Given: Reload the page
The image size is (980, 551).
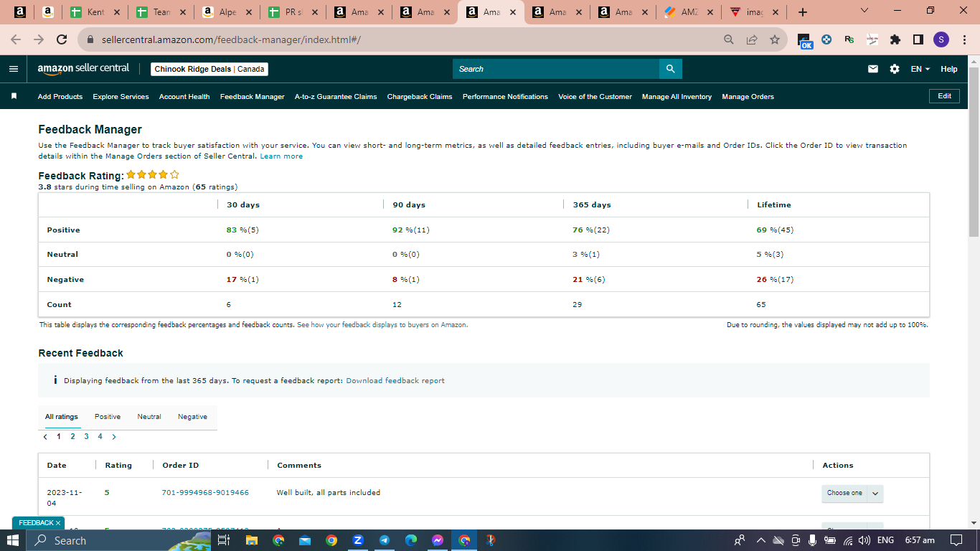Looking at the screenshot, I should coord(62,39).
